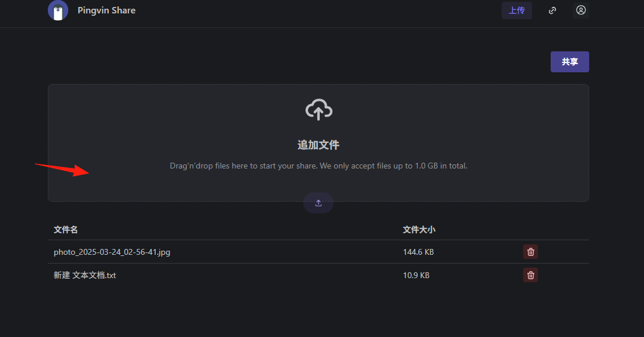This screenshot has height=337, width=644.
Task: Delete 新建 文本文档.txt using the trash icon
Action: [x=531, y=275]
